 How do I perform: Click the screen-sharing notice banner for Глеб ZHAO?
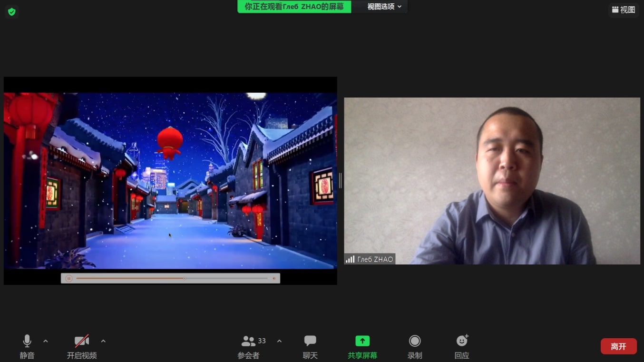(294, 7)
